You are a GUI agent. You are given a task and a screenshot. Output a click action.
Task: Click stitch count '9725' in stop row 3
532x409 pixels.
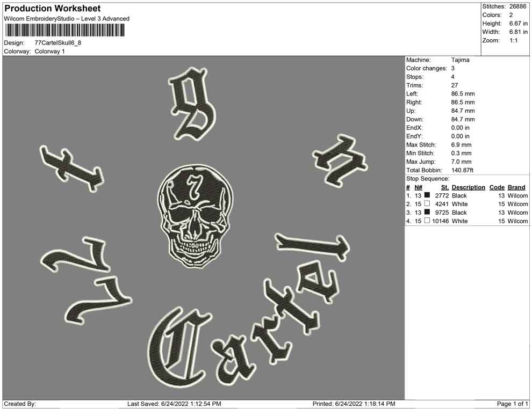[442, 213]
